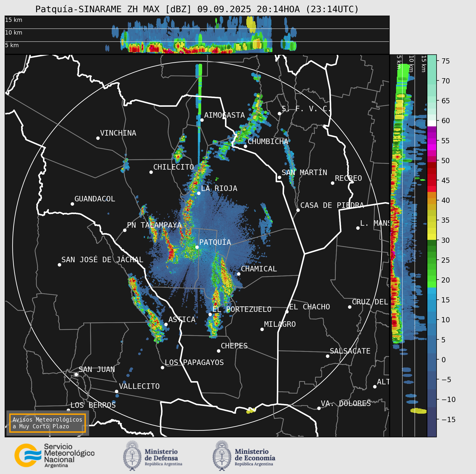This screenshot has width=476, height=474.
Task: Click the Ministerio de Defensa emblem
Action: (132, 456)
